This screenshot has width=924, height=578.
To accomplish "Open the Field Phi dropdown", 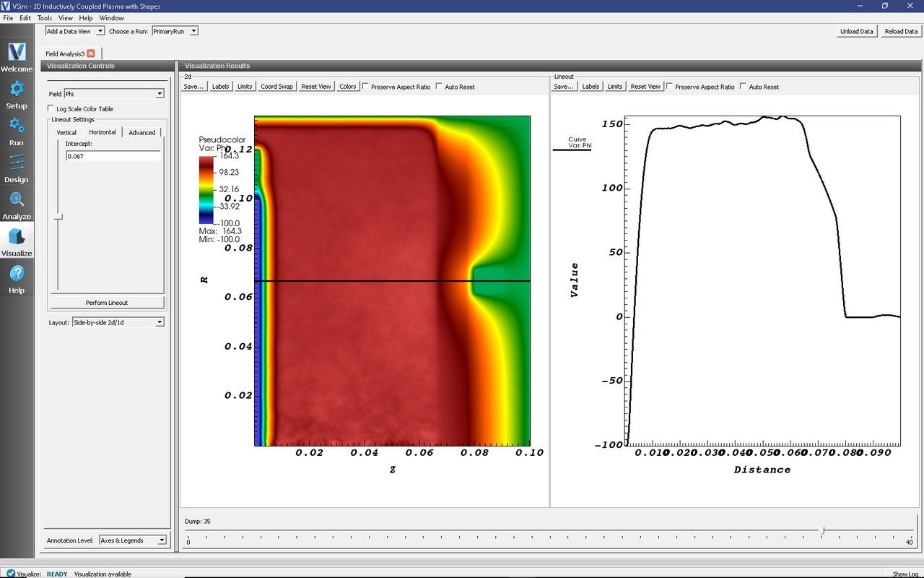I will [114, 94].
